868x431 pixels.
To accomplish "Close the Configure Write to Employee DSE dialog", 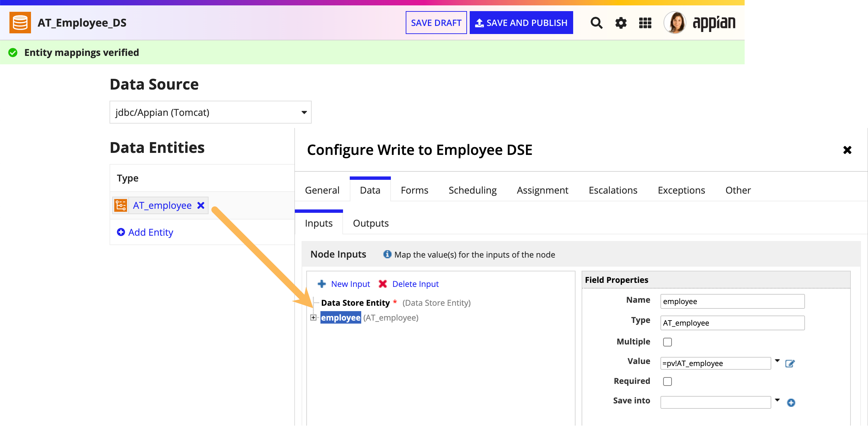I will 847,150.
